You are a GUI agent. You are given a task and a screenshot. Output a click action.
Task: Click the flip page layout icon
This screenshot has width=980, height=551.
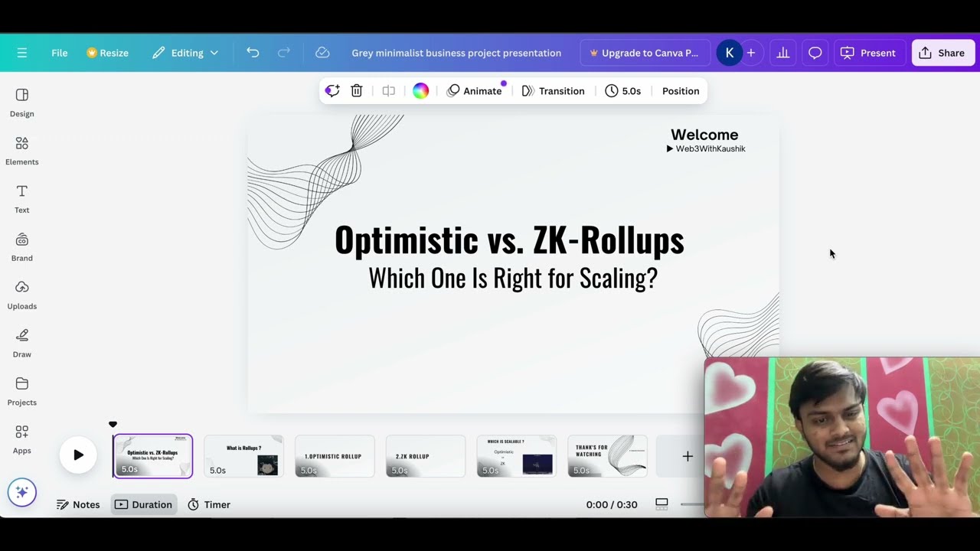389,91
